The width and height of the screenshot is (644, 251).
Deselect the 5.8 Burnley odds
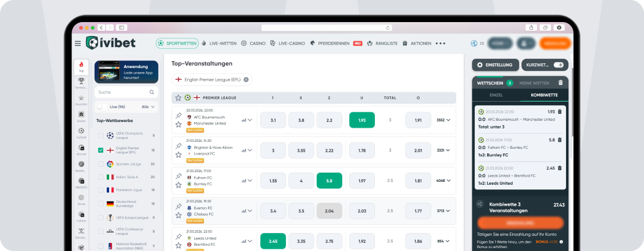pyautogui.click(x=329, y=180)
